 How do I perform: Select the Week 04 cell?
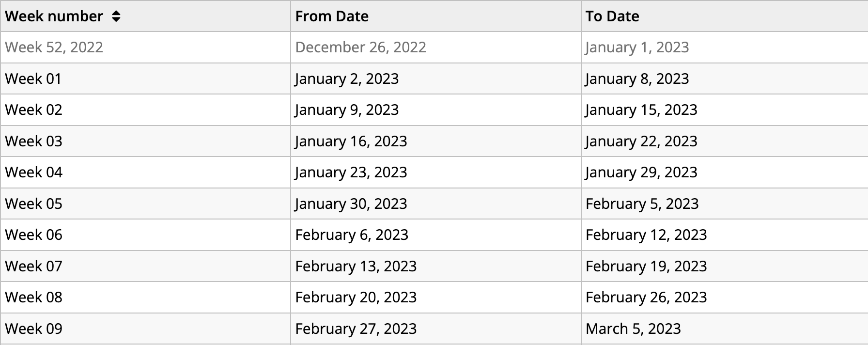point(33,172)
